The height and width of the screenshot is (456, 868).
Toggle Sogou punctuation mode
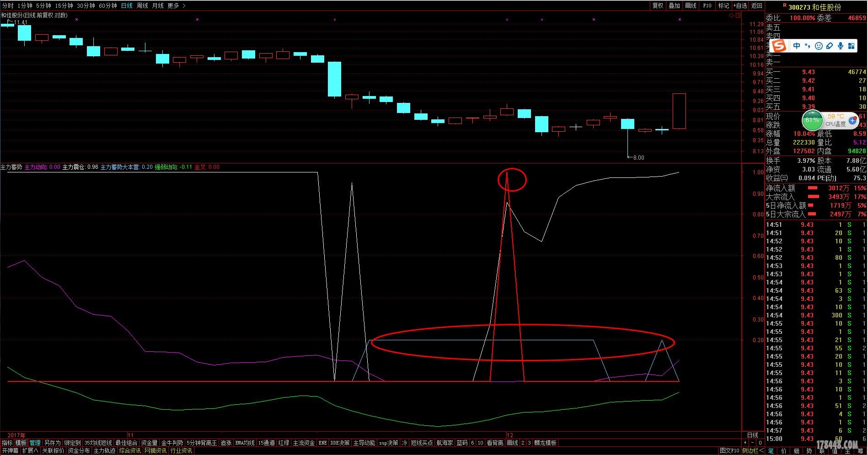[808, 46]
